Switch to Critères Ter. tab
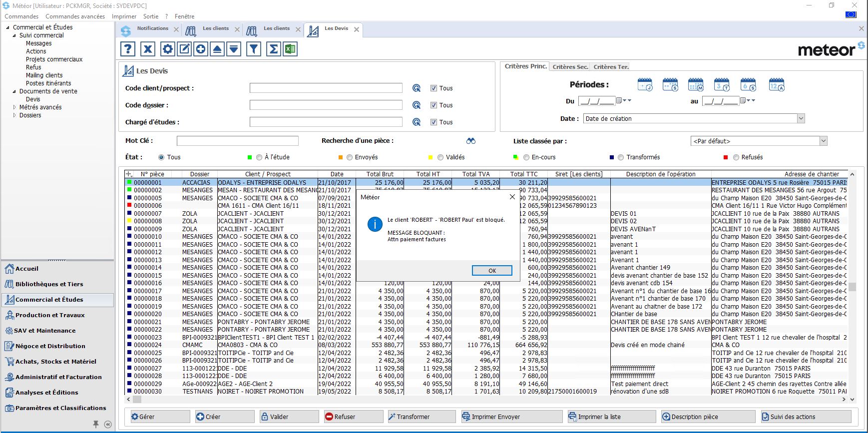 [x=611, y=67]
